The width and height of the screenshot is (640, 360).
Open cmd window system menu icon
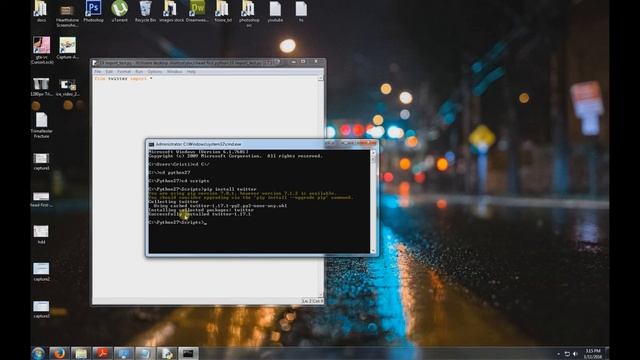tap(151, 144)
